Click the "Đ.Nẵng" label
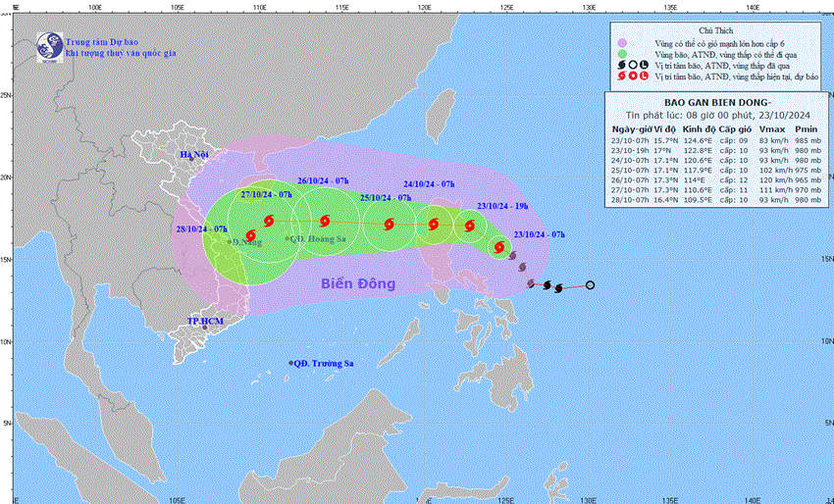Screen dimensions: 834x504 coord(247,242)
